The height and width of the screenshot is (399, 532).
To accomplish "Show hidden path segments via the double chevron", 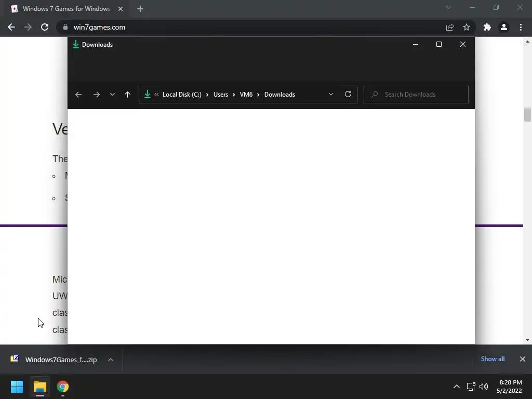I will click(156, 95).
